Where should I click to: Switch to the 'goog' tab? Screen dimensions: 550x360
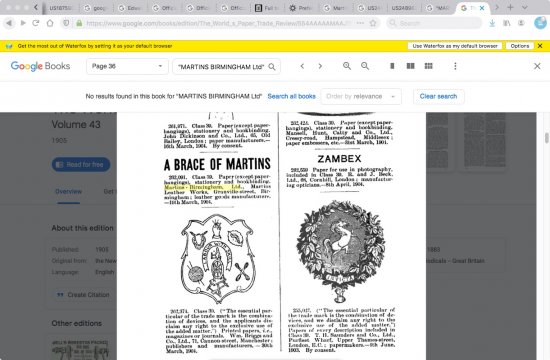[x=95, y=8]
